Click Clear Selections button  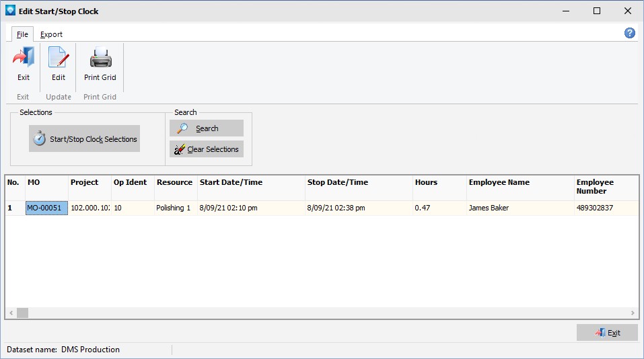pyautogui.click(x=207, y=149)
